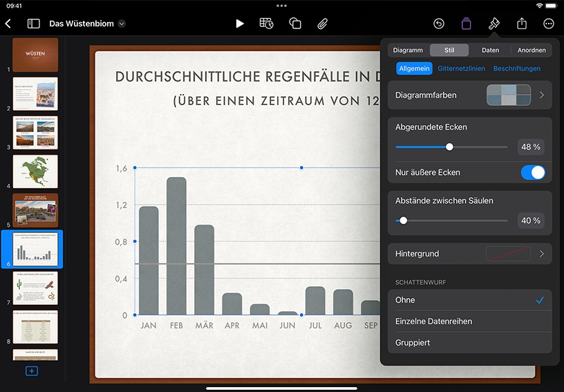Undo the last action
Image resolution: width=564 pixels, height=392 pixels.
(x=439, y=24)
